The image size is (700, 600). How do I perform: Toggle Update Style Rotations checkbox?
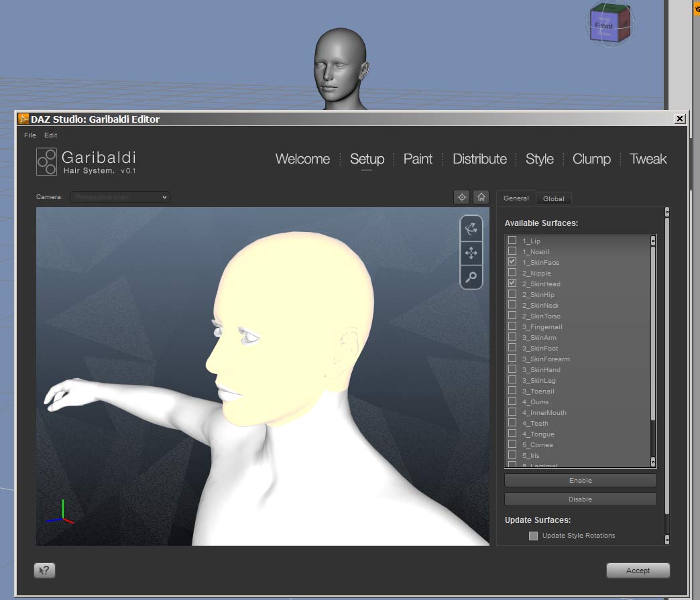click(533, 536)
